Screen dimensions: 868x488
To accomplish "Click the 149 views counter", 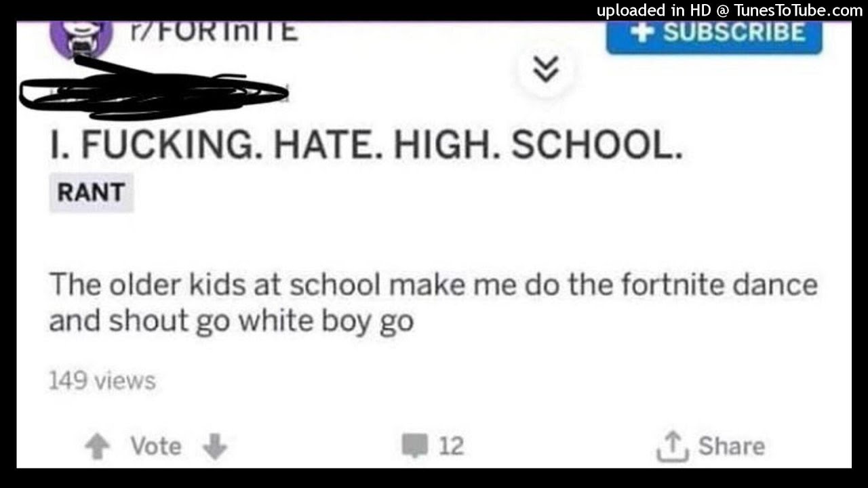I will point(102,381).
